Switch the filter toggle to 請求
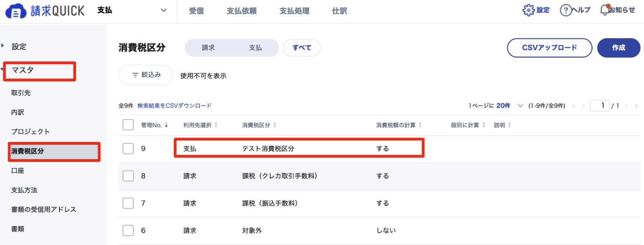The image size is (644, 245). (208, 48)
